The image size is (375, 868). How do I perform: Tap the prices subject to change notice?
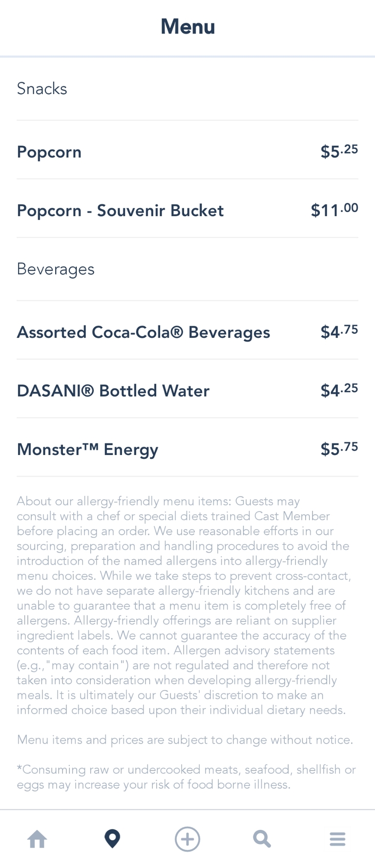(185, 740)
